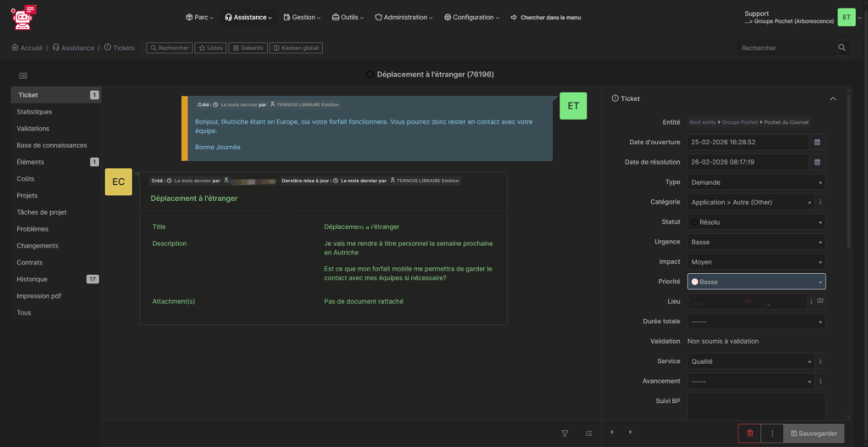
Task: Click the search magnifier icon at top right
Action: [842, 48]
